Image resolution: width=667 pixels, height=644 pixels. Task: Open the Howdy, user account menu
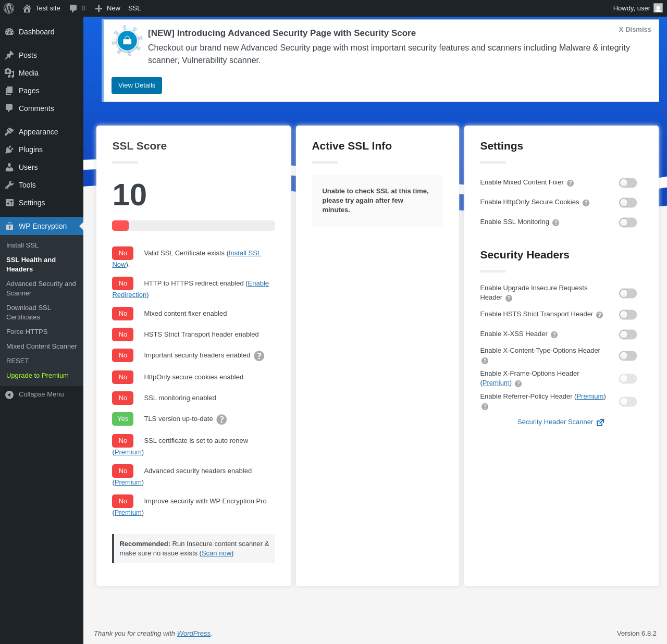(637, 8)
